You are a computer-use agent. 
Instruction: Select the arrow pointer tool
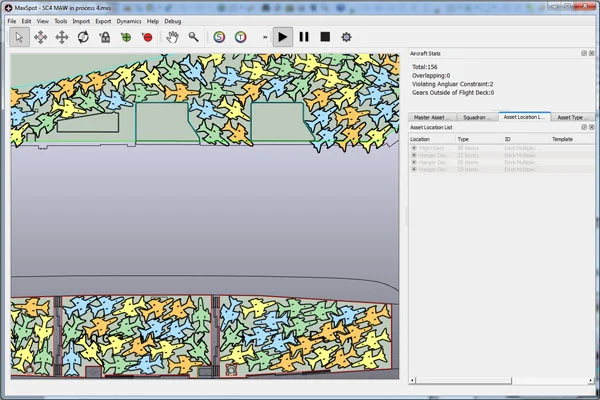click(x=20, y=37)
